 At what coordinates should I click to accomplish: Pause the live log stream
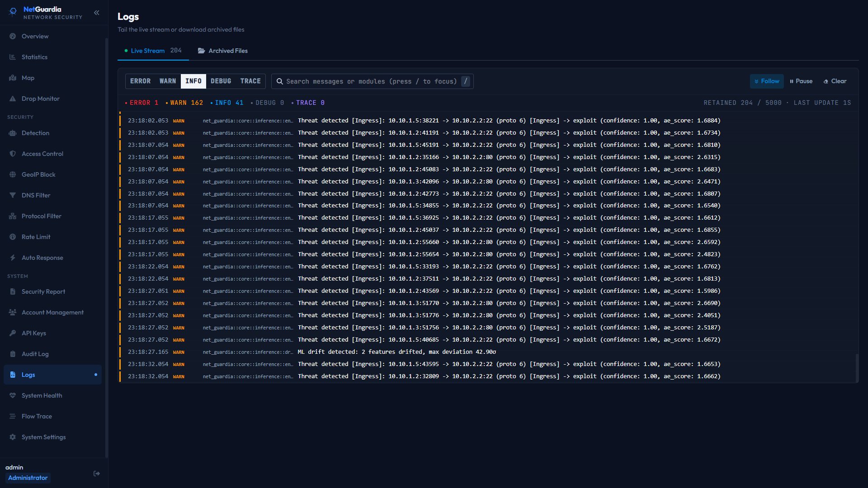tap(801, 81)
